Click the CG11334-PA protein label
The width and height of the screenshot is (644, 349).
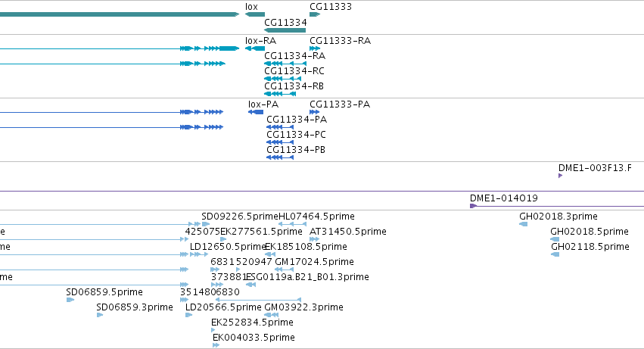(x=297, y=119)
